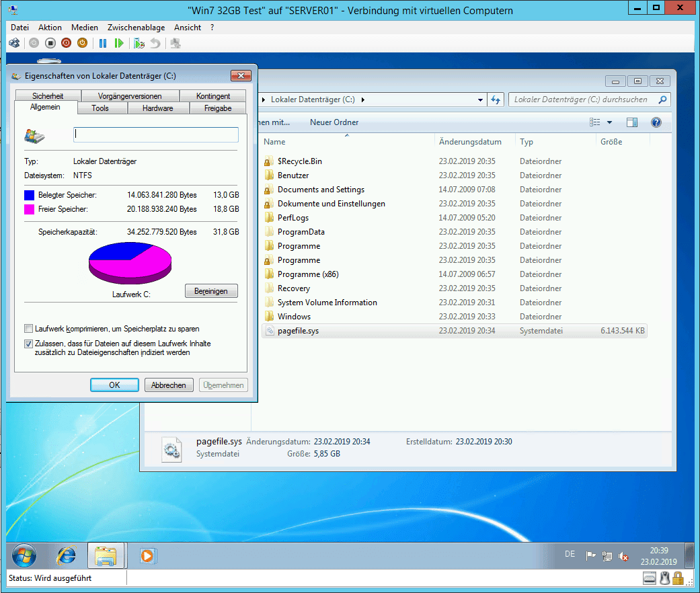The height and width of the screenshot is (593, 700).
Task: Click the disk usage pie chart
Action: 130,263
